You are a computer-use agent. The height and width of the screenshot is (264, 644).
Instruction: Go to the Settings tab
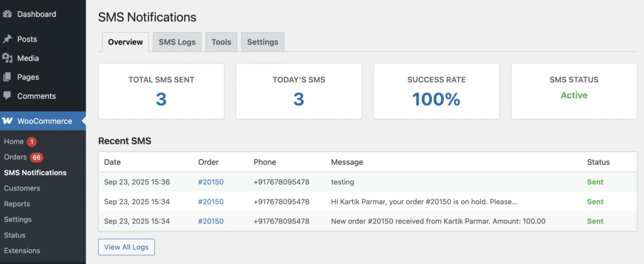click(262, 42)
